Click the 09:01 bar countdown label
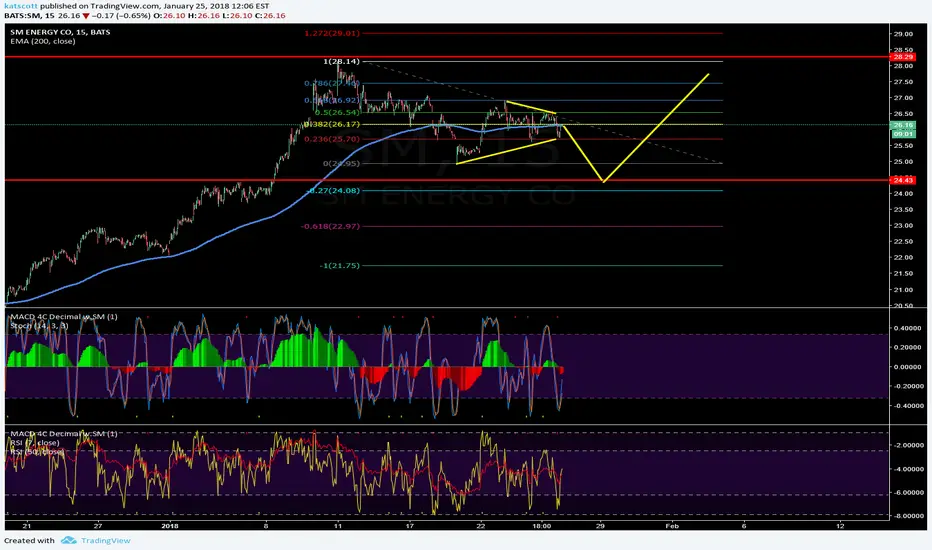 pos(902,134)
